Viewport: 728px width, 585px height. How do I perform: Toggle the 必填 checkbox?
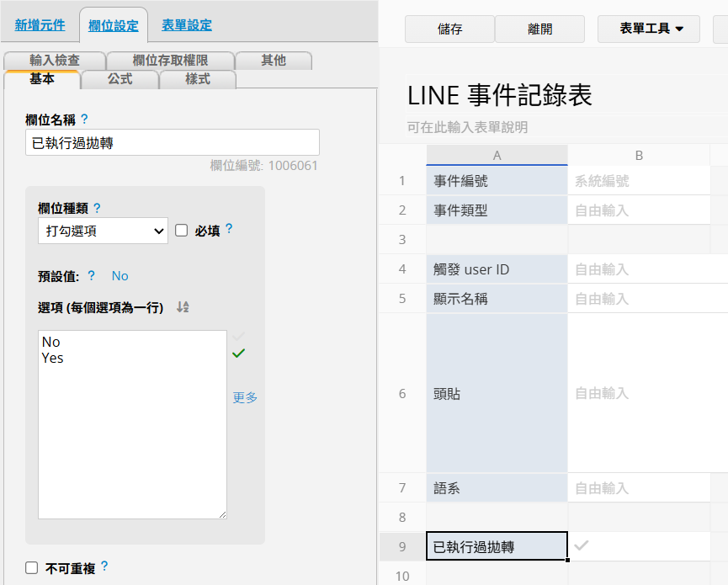(x=181, y=231)
